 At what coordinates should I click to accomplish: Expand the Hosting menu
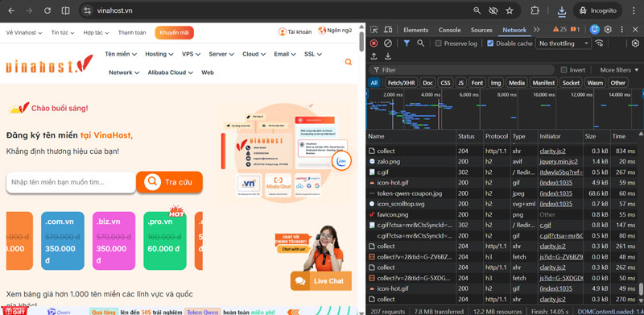[159, 54]
